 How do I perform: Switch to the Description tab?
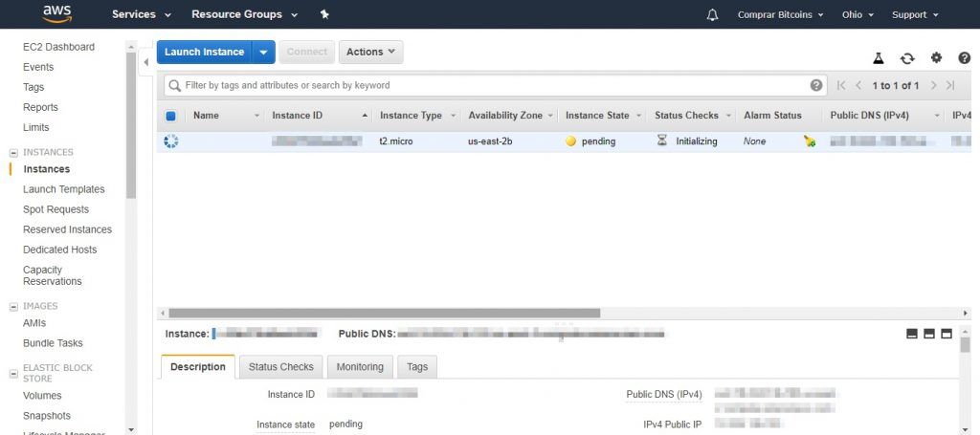pos(198,367)
